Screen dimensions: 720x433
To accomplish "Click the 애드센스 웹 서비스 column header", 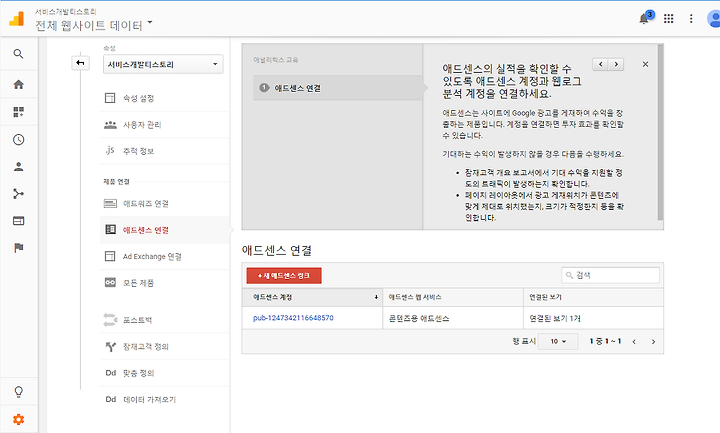I will 453,298.
